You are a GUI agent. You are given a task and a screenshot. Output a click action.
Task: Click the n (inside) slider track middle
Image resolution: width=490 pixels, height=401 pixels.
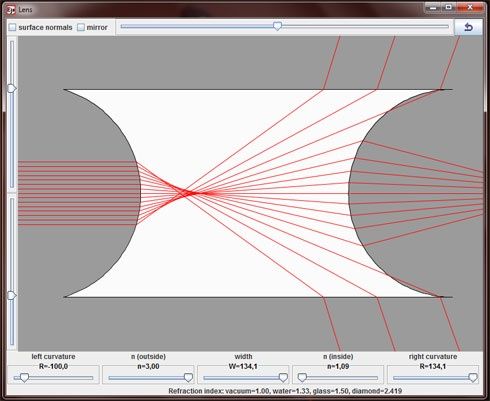click(338, 378)
